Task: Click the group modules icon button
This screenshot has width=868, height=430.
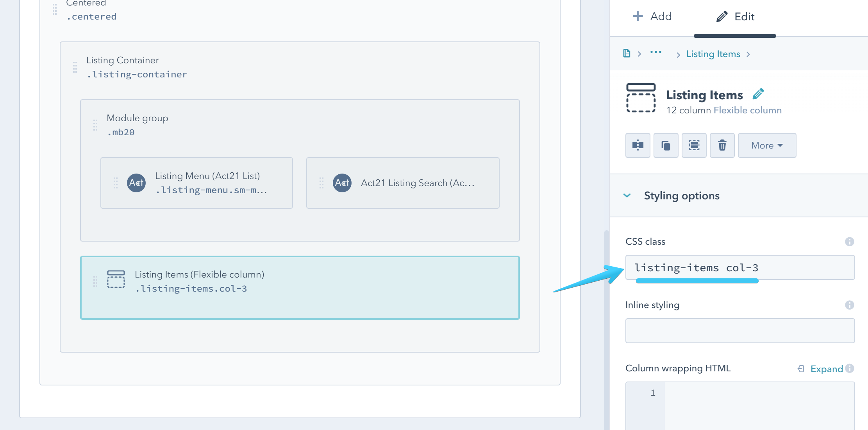Action: [694, 145]
